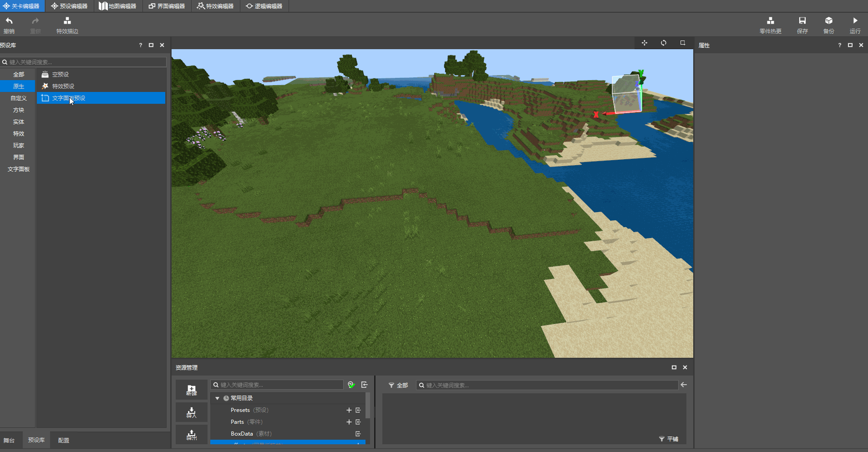Select the move gizmo icon above viewport
Screen dimensions: 868x452
(x=645, y=43)
